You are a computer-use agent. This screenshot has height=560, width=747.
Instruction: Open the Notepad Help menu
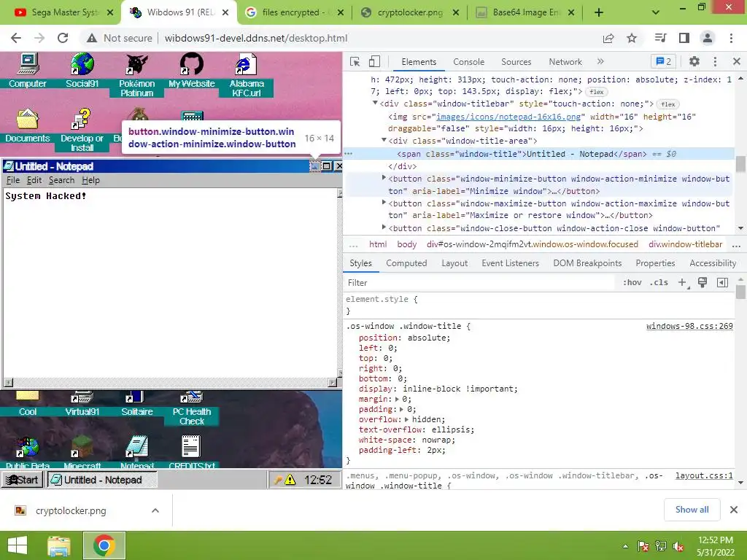pos(90,180)
